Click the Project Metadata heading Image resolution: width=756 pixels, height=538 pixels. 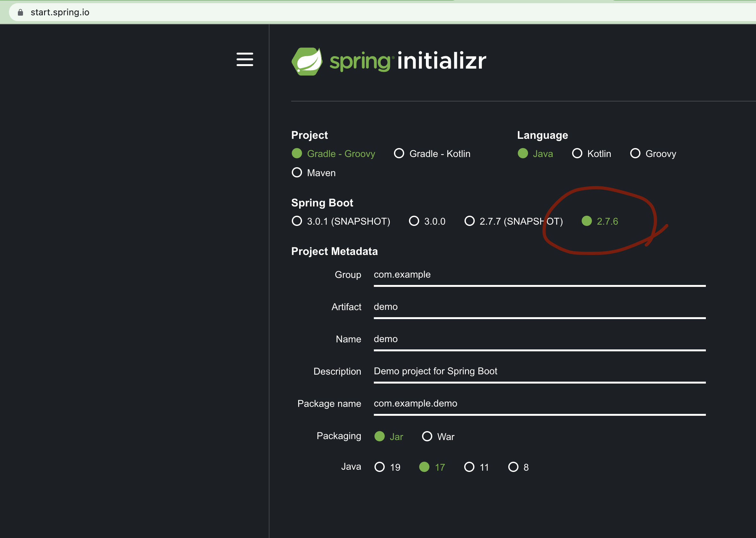tap(334, 251)
